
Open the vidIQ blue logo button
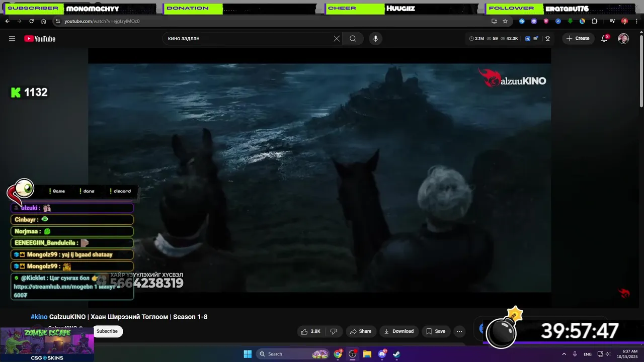(x=528, y=39)
